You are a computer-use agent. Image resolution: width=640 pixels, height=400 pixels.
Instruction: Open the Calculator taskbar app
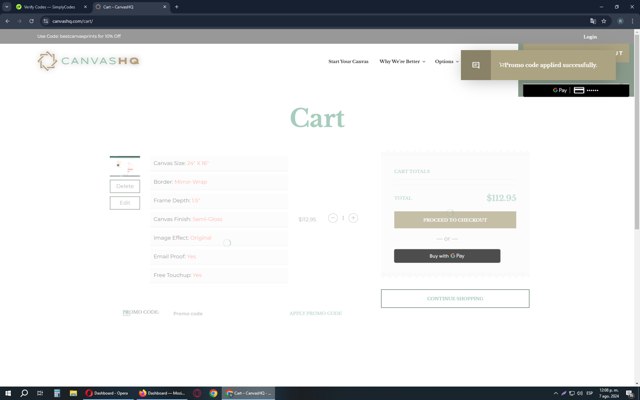pyautogui.click(x=57, y=393)
